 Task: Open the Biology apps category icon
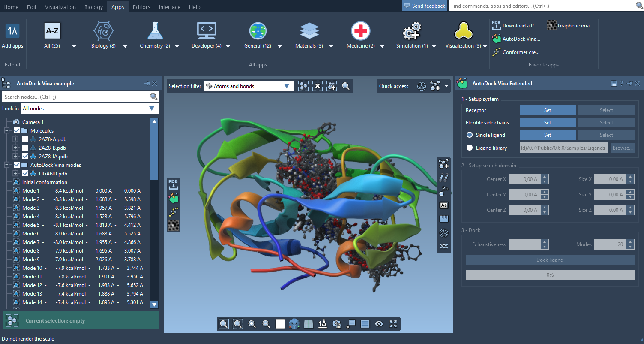click(x=103, y=31)
